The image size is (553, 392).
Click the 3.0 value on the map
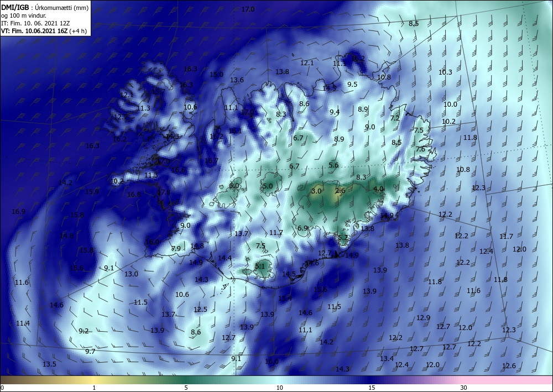click(316, 191)
